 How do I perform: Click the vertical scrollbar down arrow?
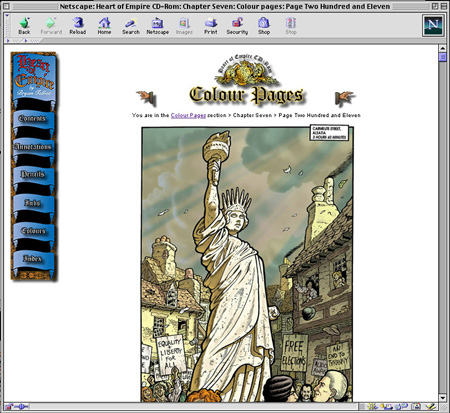point(443,398)
